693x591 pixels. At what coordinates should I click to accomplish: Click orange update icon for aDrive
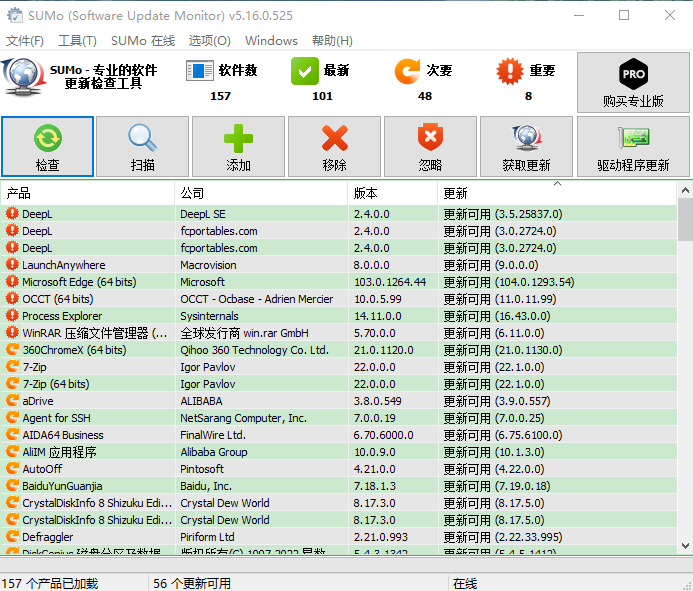[x=12, y=400]
